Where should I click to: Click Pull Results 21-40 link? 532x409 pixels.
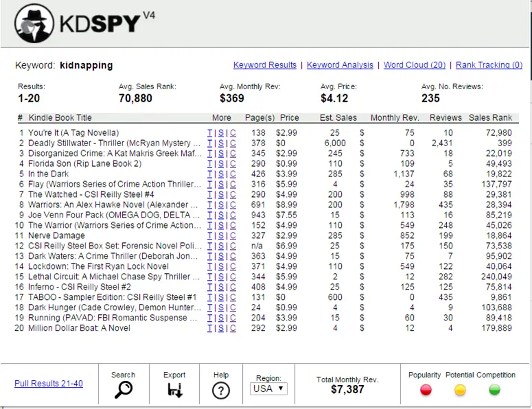pyautogui.click(x=49, y=383)
